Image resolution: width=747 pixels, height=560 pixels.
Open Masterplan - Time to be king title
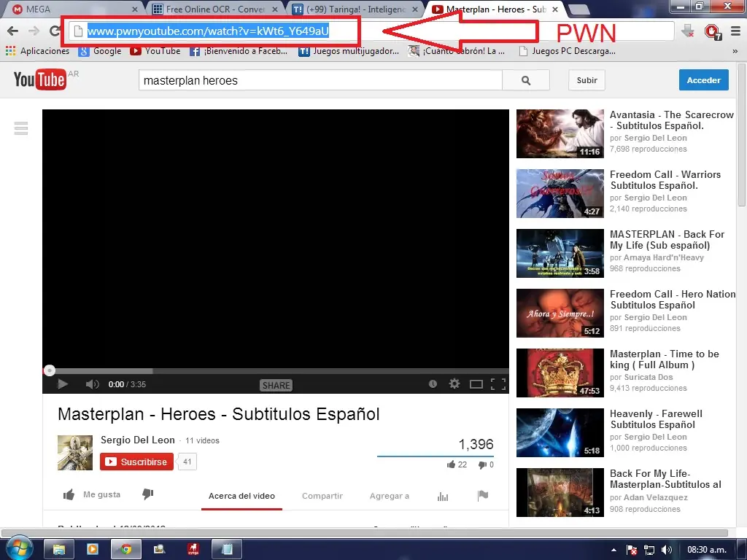click(665, 359)
